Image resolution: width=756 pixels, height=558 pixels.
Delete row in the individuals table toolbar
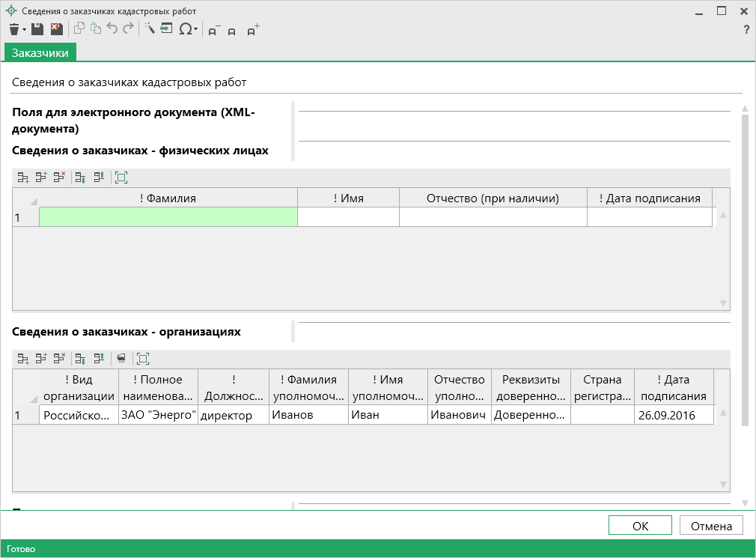click(x=59, y=178)
